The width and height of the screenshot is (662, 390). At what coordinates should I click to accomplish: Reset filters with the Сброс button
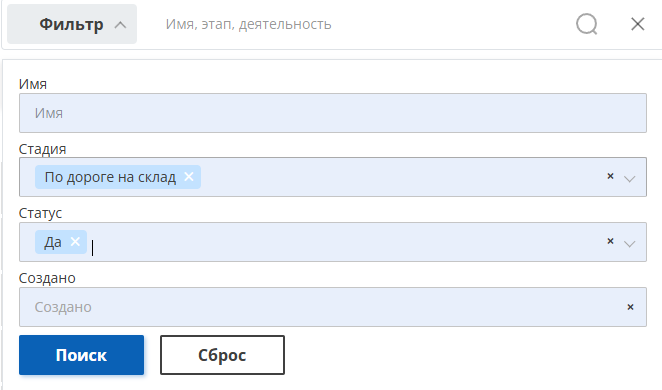tap(222, 355)
